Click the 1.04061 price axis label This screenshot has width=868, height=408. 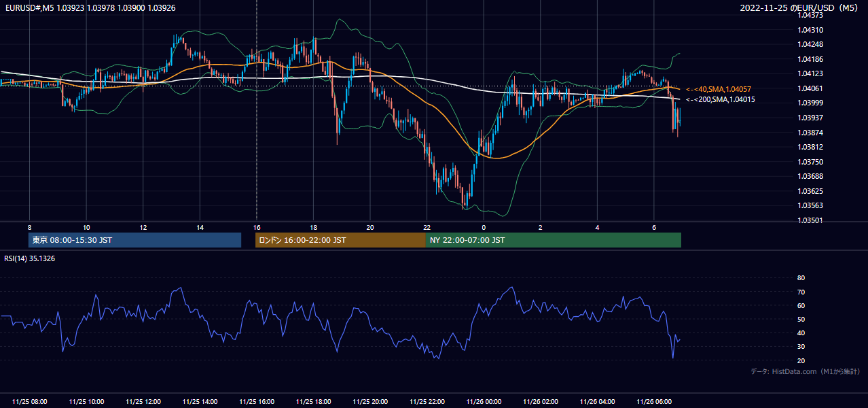pos(810,88)
